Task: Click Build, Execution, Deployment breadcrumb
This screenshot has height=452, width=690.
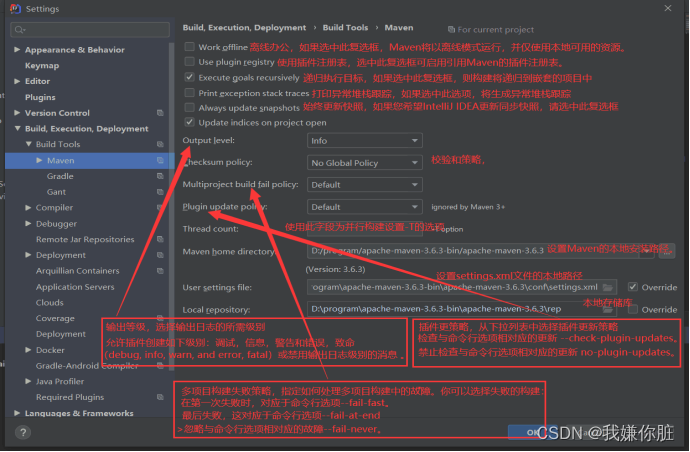Action: [x=244, y=27]
